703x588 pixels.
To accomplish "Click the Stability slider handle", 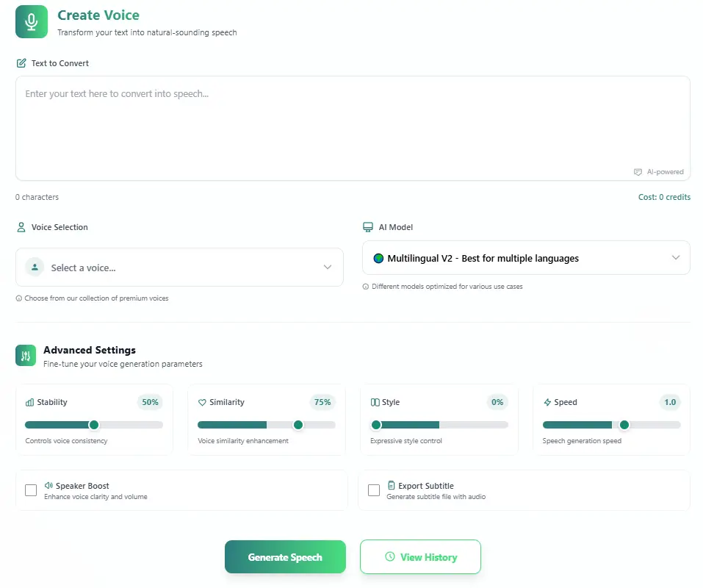I will pos(93,425).
